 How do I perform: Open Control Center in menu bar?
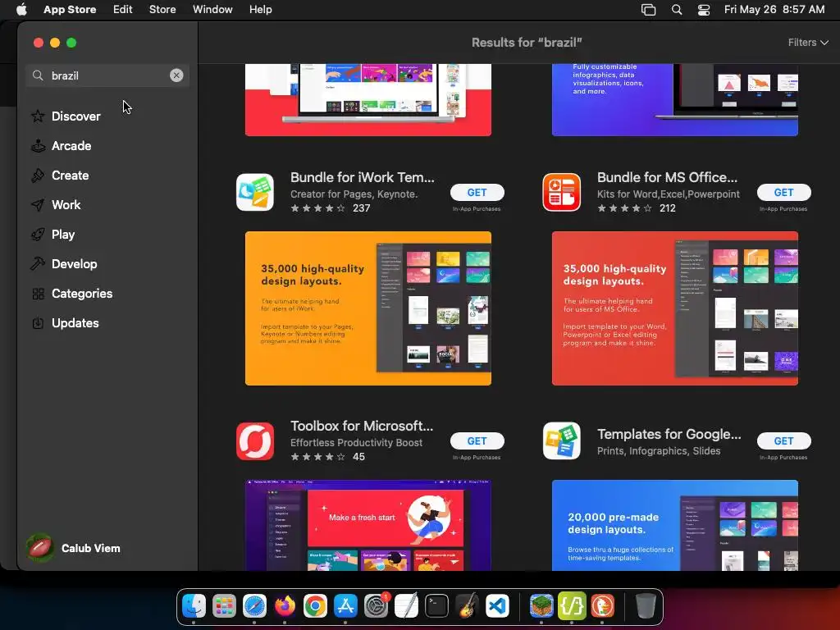point(703,10)
